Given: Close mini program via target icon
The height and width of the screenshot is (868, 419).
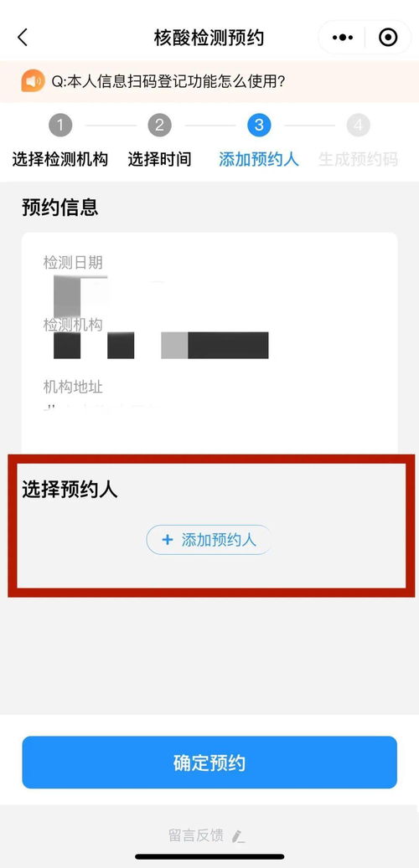Looking at the screenshot, I should tap(388, 38).
